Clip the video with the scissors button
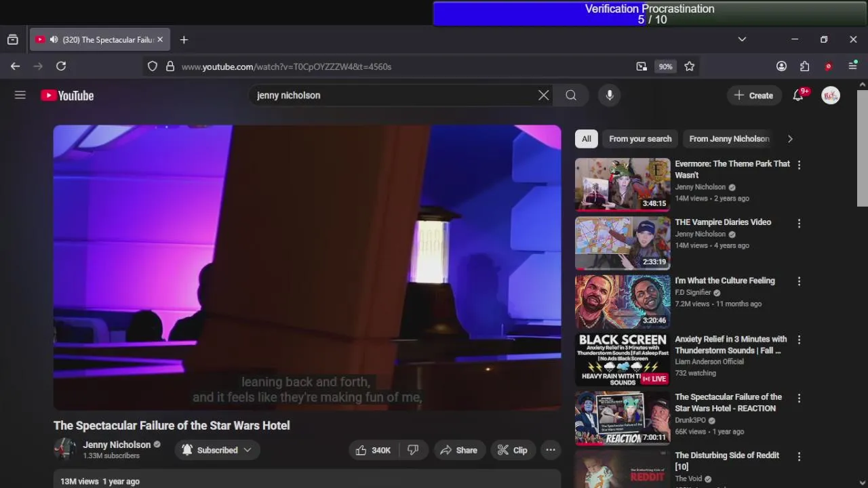The image size is (868, 488). point(512,450)
